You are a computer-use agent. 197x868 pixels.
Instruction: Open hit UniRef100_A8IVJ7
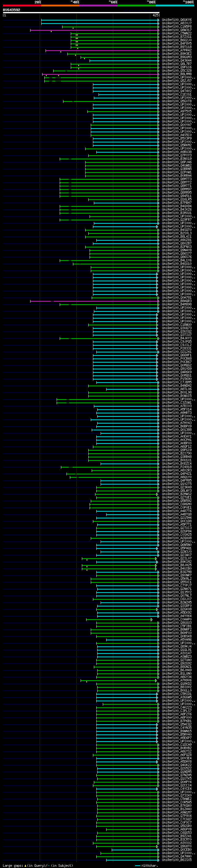click(x=177, y=23)
